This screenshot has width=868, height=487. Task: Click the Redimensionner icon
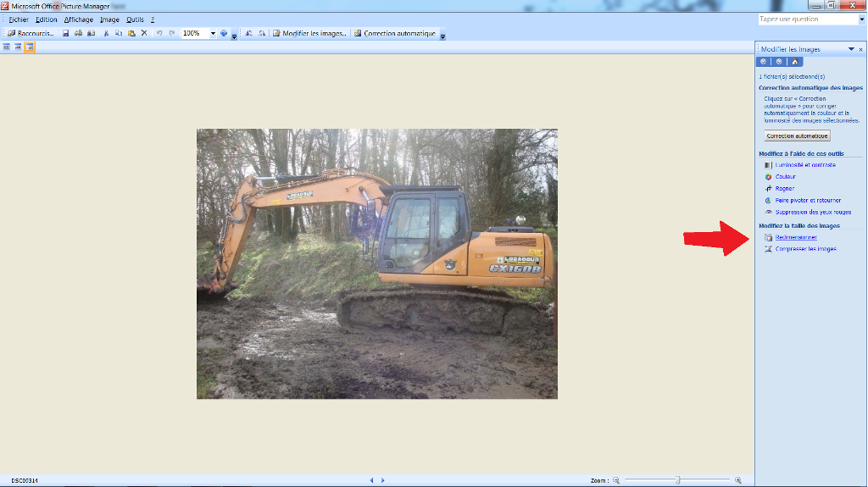coord(768,237)
